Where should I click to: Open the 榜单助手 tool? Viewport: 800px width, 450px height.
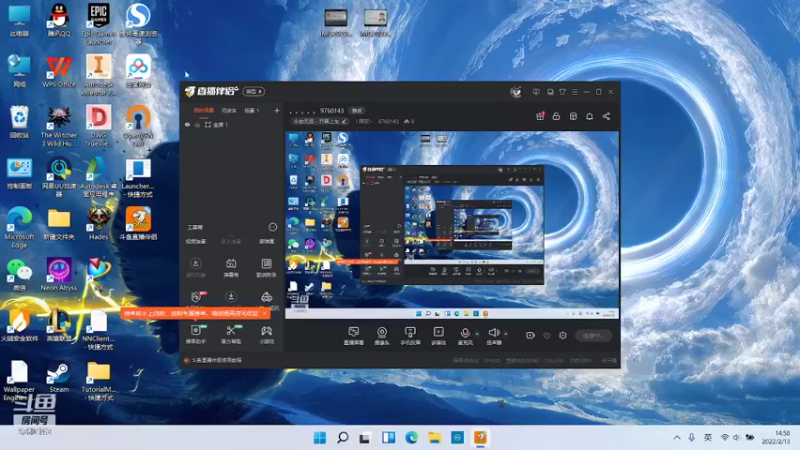(x=196, y=334)
